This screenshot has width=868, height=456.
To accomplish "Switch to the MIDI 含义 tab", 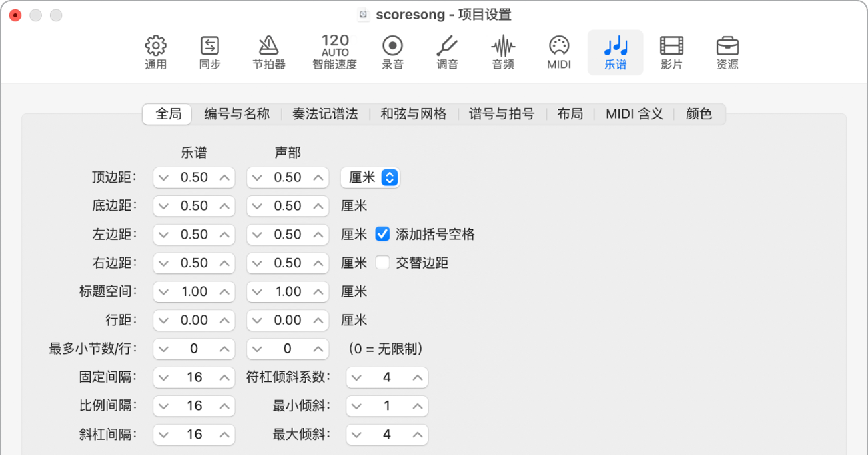I will [x=634, y=114].
